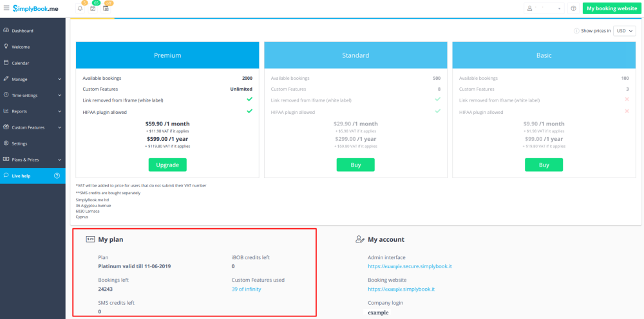
Task: Click the hamburger menu icon
Action: point(6,8)
